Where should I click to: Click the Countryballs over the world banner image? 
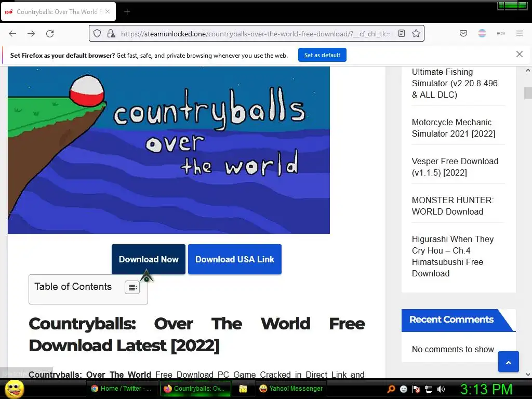169,150
